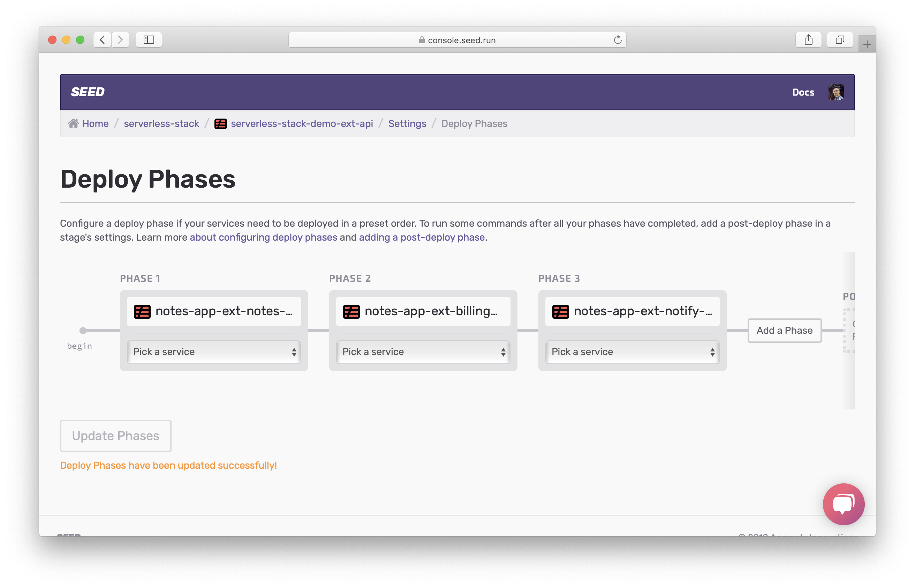Expand the Phase 1 Pick a service dropdown
Screen dimensions: 915x588
click(x=214, y=352)
